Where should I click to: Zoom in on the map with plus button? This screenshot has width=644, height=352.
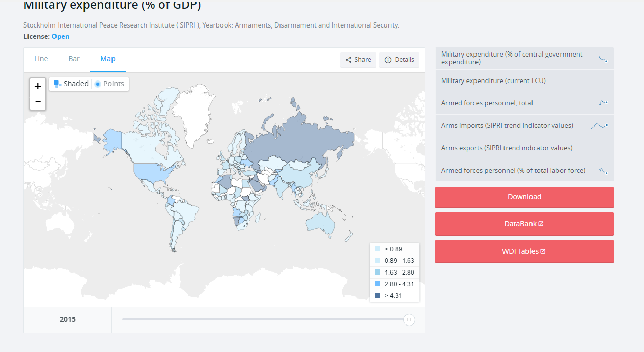pos(38,86)
